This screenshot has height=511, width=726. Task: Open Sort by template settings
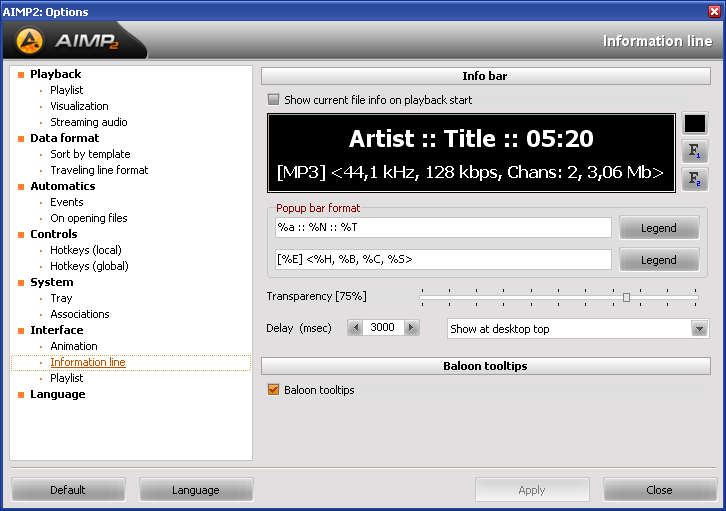(x=90, y=154)
